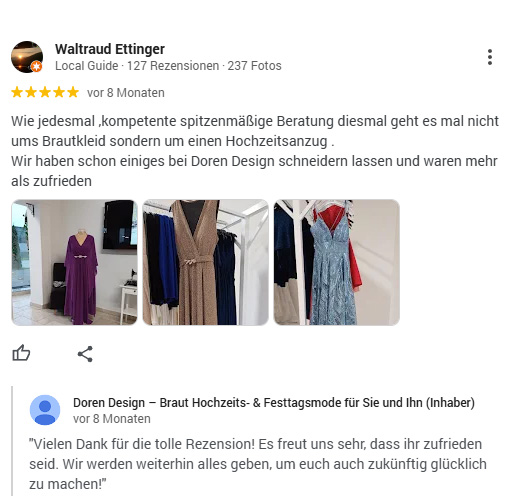The height and width of the screenshot is (496, 509).
Task: Click the owner reply's vor 8 Monaten timestamp
Action: [112, 419]
